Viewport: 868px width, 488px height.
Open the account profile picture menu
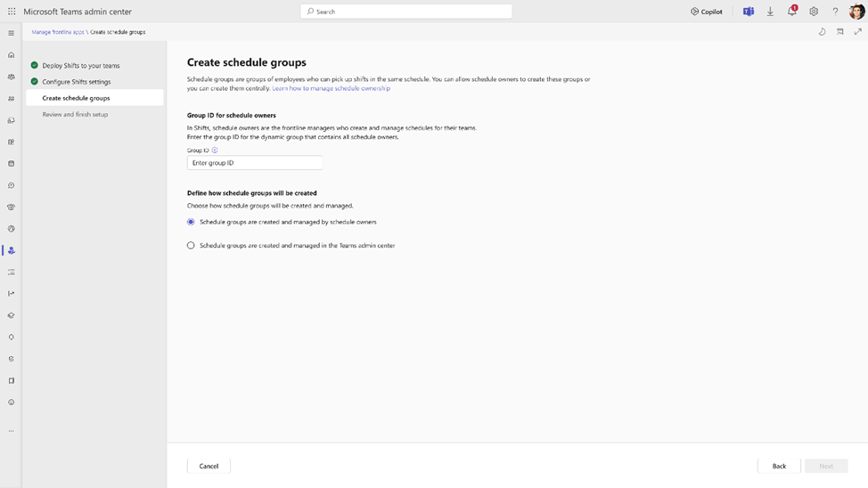click(857, 11)
